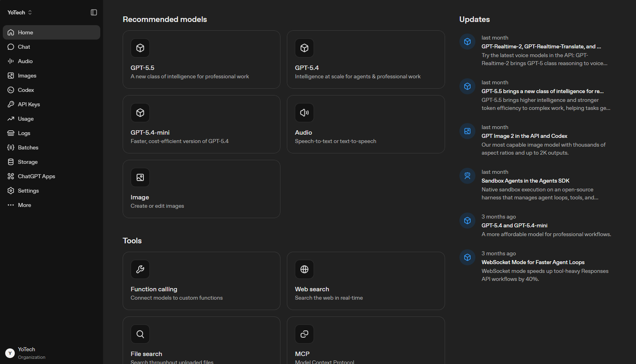This screenshot has width=636, height=364.
Task: Open Chat from the sidebar
Action: point(52,47)
